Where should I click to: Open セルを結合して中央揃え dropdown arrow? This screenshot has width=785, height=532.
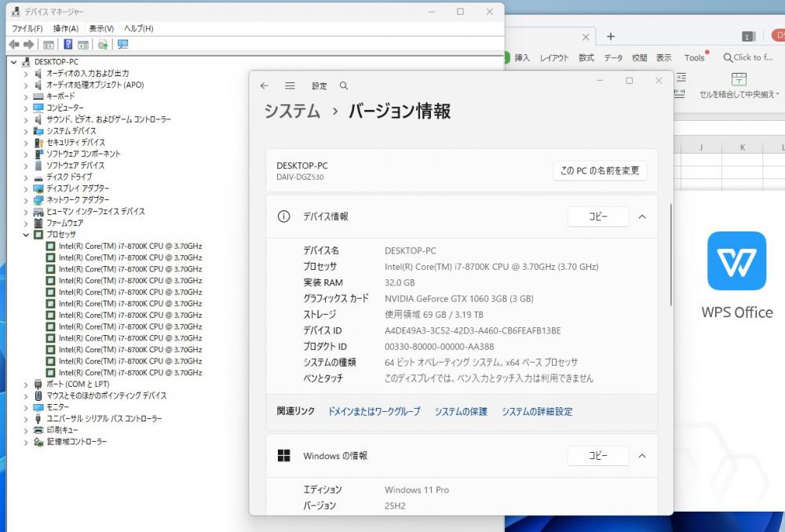777,94
